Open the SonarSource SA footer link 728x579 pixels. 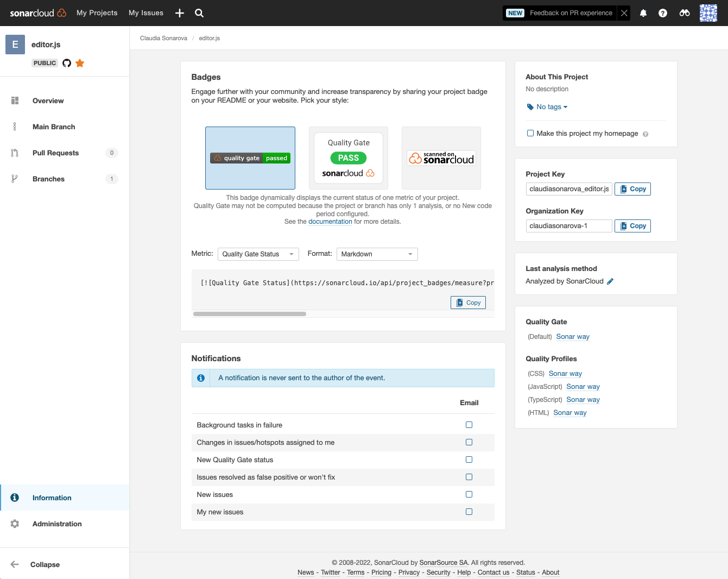pos(444,563)
